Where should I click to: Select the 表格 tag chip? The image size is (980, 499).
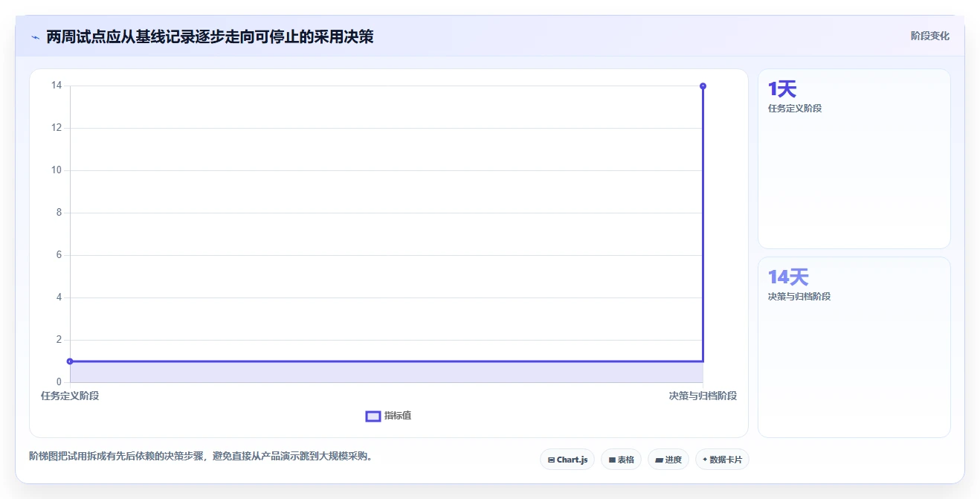621,460
